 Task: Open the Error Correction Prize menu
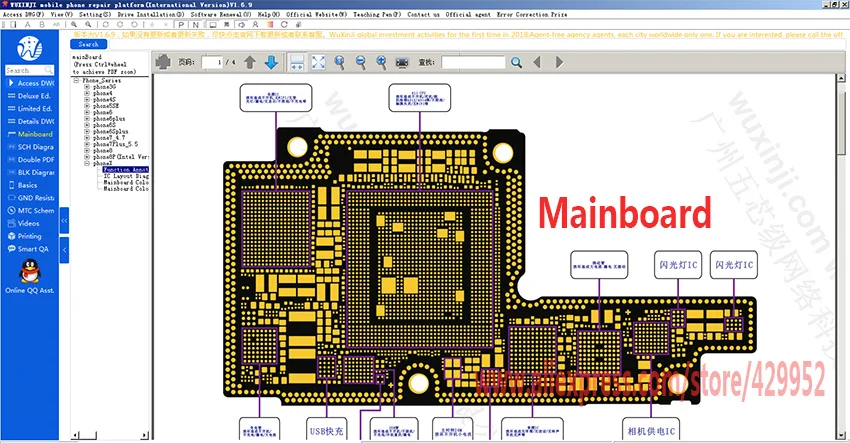[x=532, y=15]
